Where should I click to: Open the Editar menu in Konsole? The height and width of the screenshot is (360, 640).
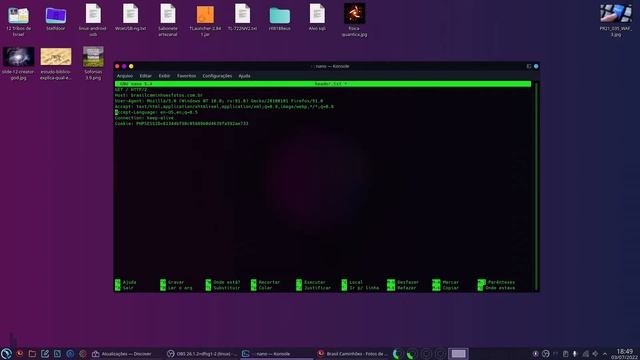click(145, 76)
